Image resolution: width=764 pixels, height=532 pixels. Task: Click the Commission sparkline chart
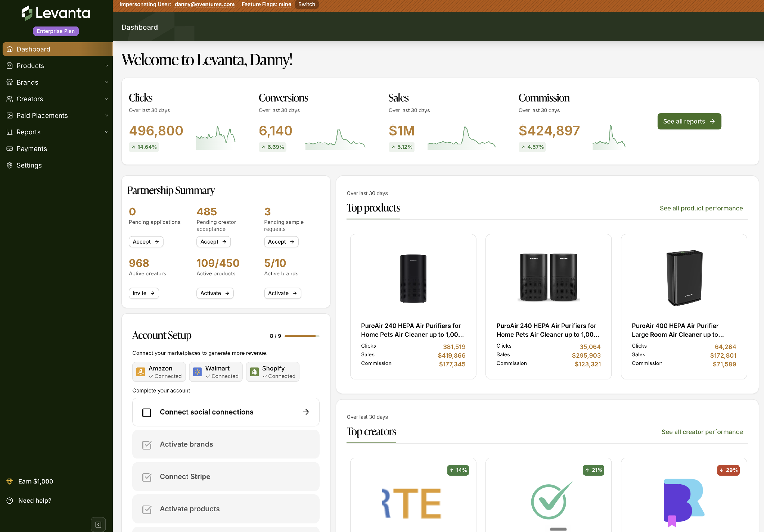609,138
